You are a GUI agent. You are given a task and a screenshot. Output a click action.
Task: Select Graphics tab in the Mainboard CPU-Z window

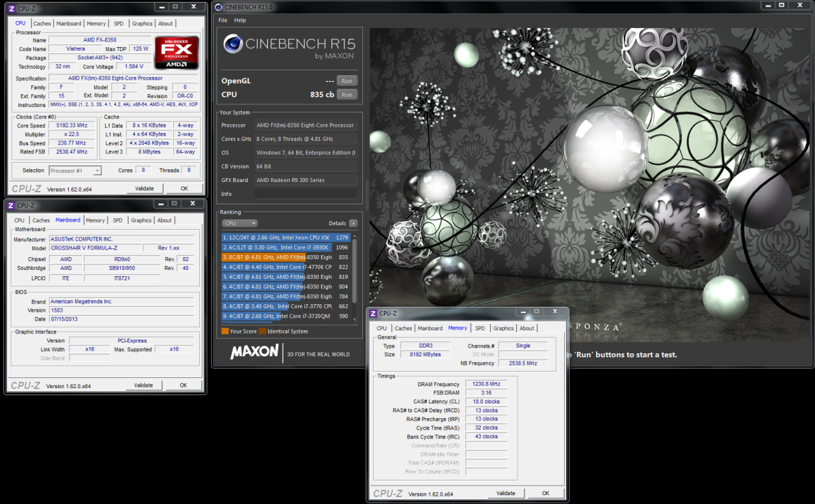141,220
